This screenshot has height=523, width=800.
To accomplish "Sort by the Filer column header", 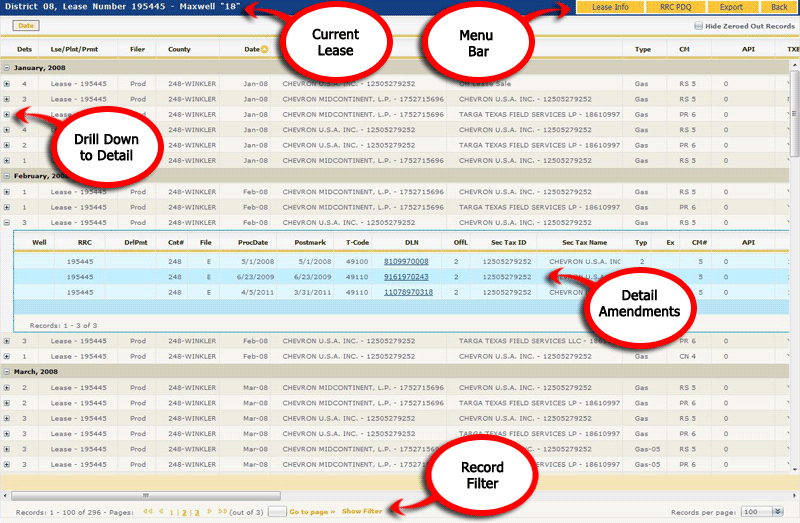I will coord(137,49).
